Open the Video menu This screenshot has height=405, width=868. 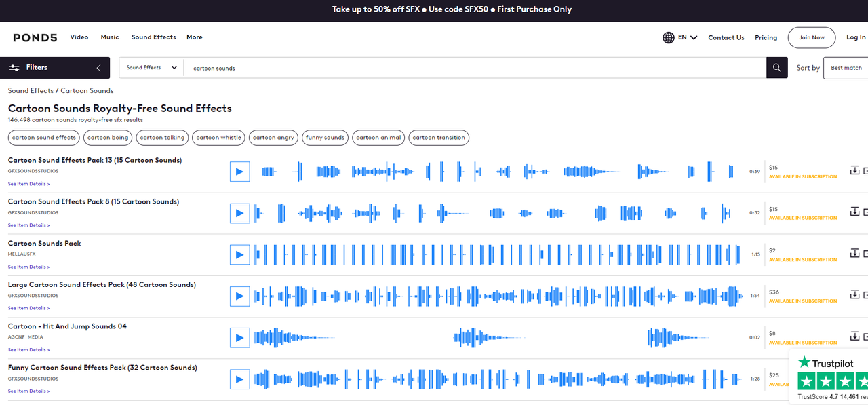(x=79, y=37)
